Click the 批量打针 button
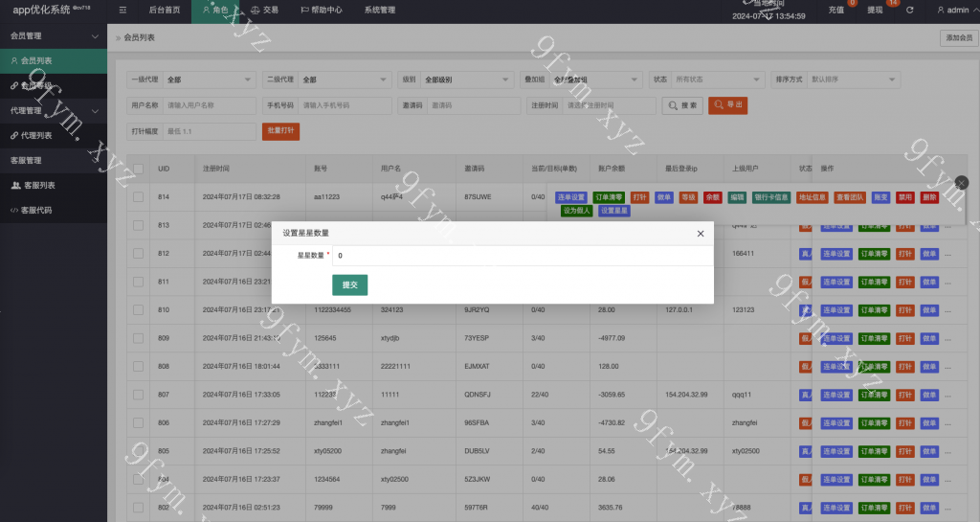 (x=280, y=131)
